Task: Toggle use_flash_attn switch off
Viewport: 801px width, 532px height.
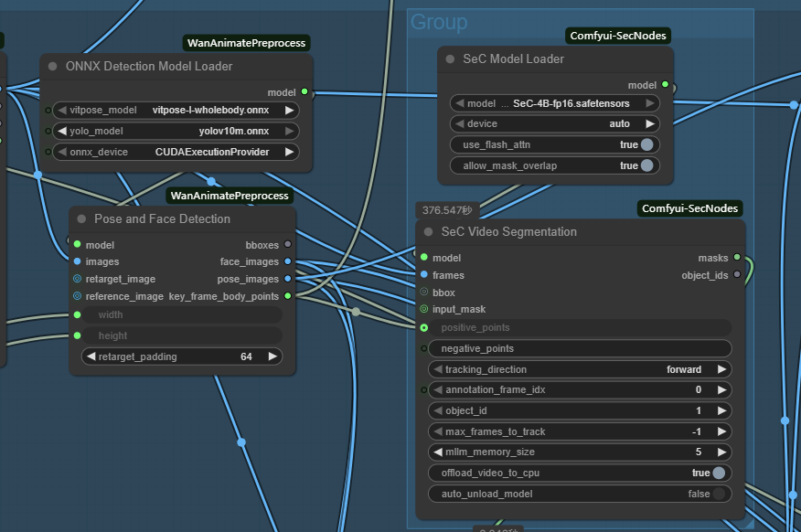Action: click(x=646, y=144)
